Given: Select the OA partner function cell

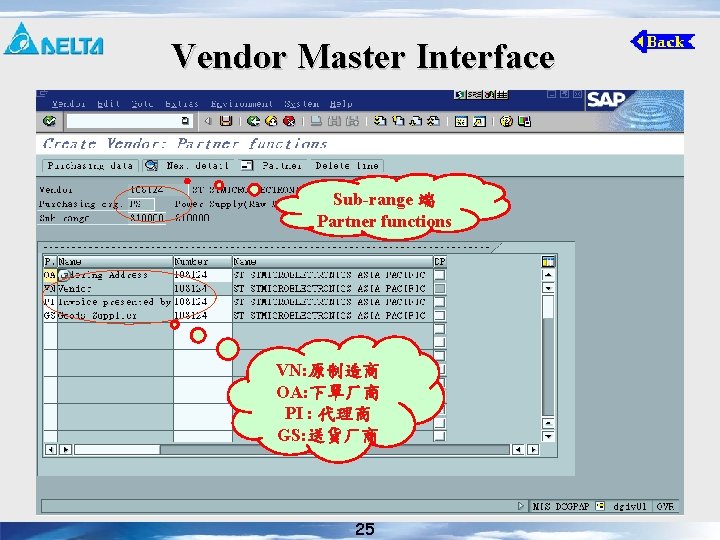Looking at the screenshot, I should tap(50, 275).
